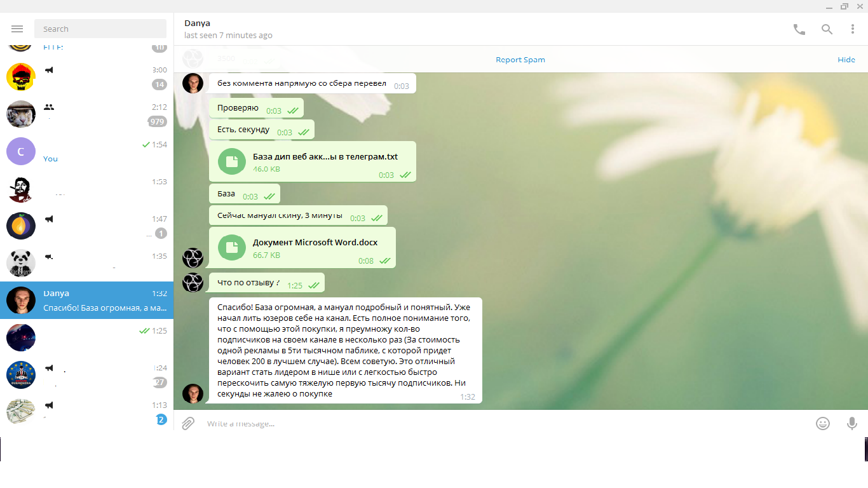Screen dimensions: 868x488
Task: Open the emoji picker
Action: (823, 424)
